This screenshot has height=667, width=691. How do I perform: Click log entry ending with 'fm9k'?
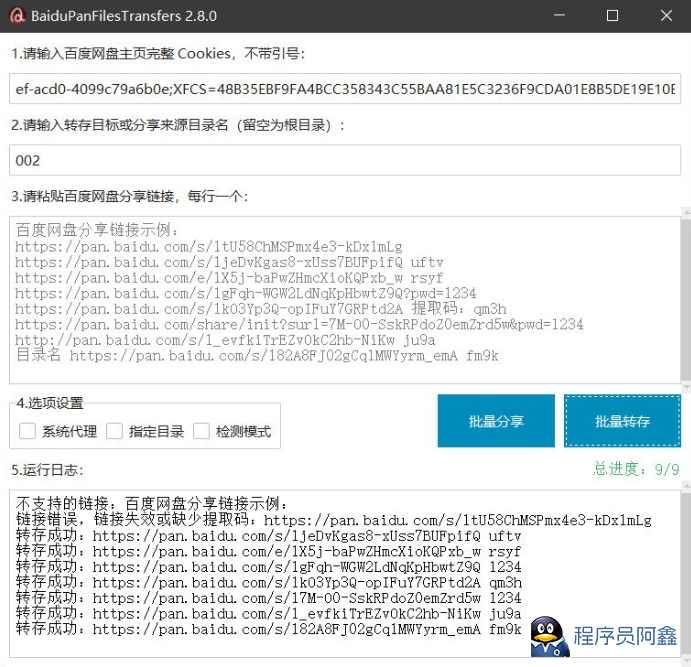coord(269,629)
